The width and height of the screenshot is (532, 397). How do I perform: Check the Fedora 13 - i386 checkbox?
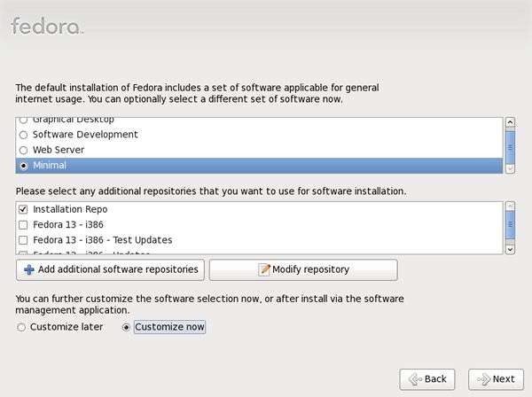23,225
